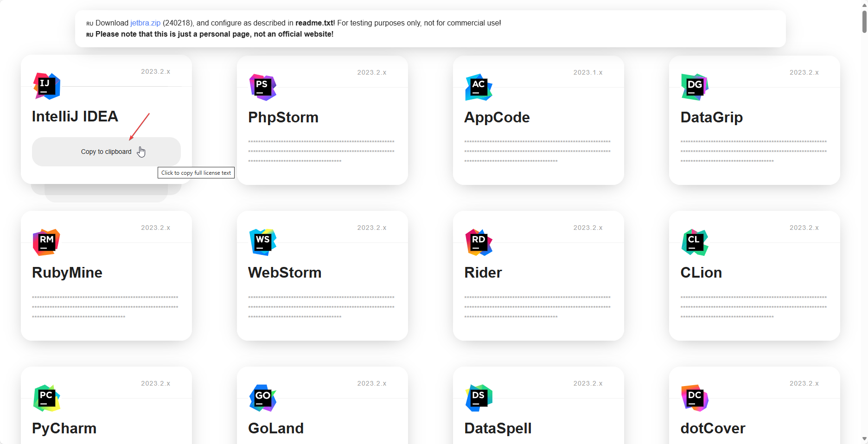868x444 pixels.
Task: Click the DataSpell card title
Action: (x=498, y=428)
